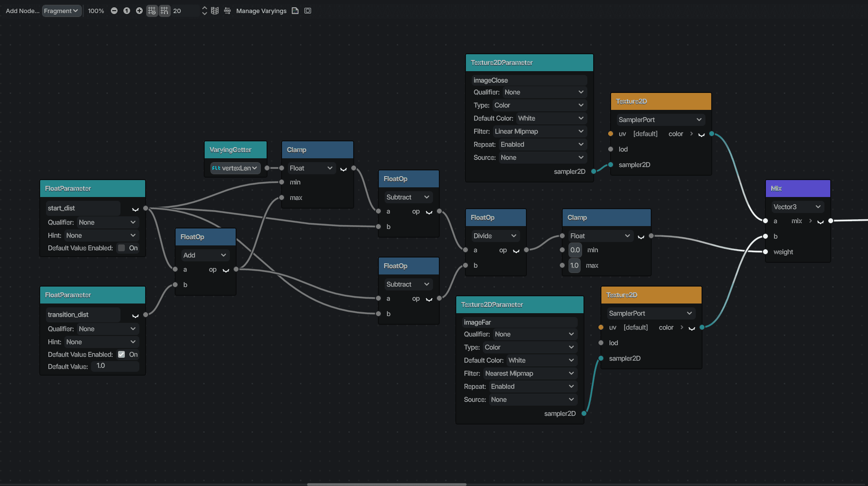868x486 pixels.
Task: Expand mix output arrow on Mix node
Action: [810, 221]
